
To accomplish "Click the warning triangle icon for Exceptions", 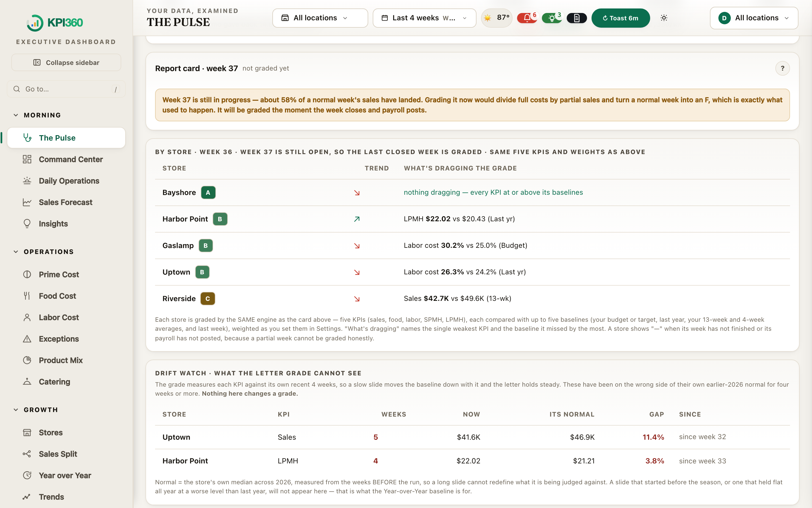I will pyautogui.click(x=27, y=339).
